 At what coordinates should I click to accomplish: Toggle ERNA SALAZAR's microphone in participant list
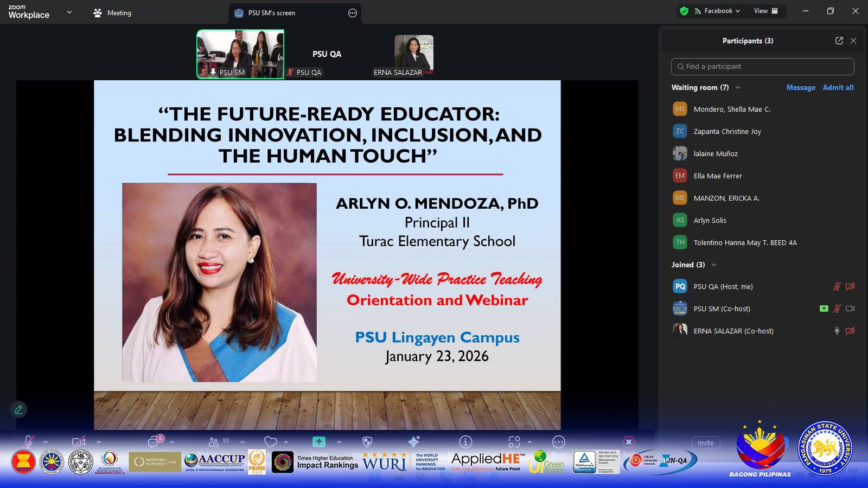(x=837, y=331)
